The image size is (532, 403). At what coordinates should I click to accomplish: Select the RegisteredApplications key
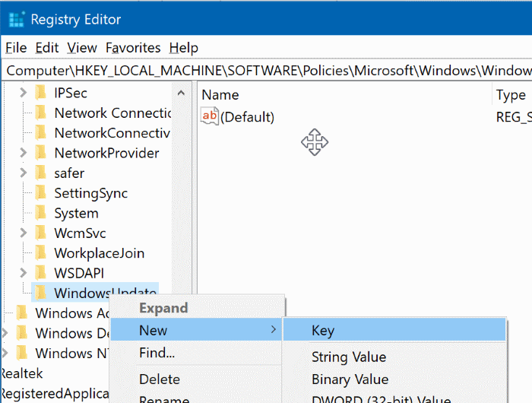point(55,393)
